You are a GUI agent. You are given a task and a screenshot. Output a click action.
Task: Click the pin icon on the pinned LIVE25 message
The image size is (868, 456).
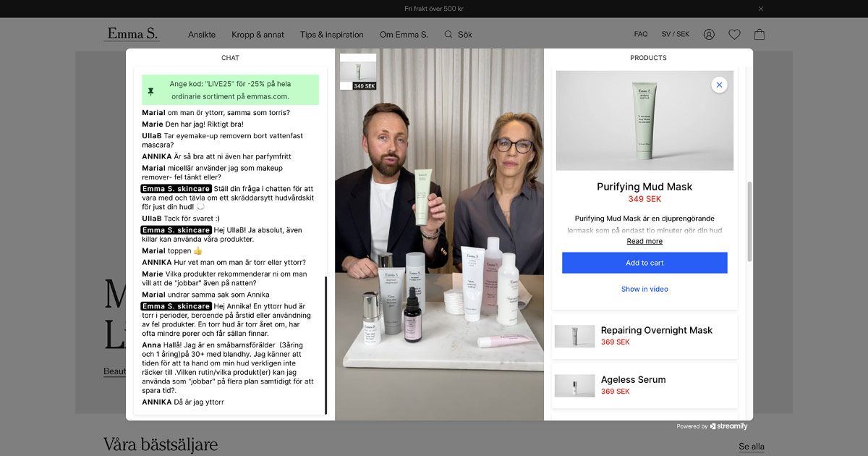(152, 90)
